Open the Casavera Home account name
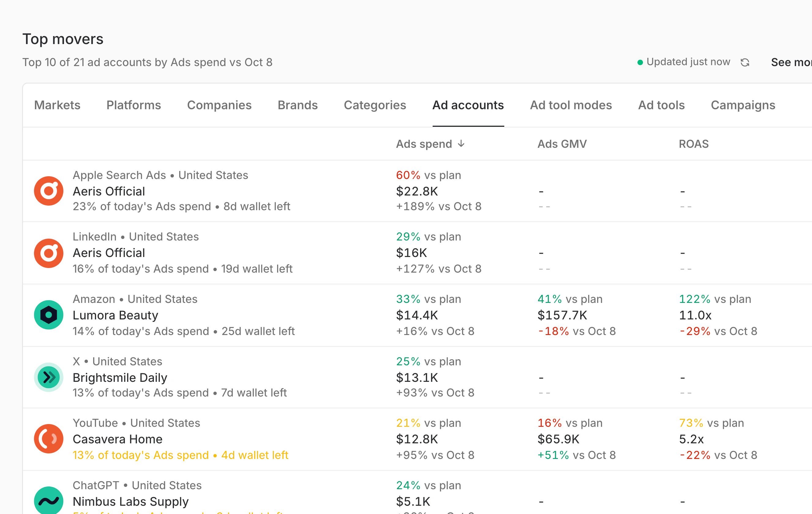Viewport: 812px width, 514px height. (x=117, y=439)
